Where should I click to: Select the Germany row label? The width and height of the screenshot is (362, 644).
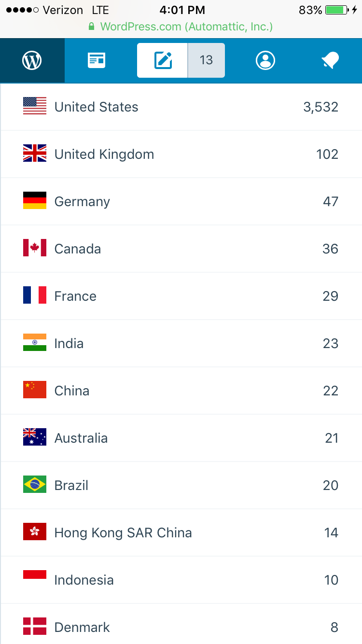coord(82,201)
